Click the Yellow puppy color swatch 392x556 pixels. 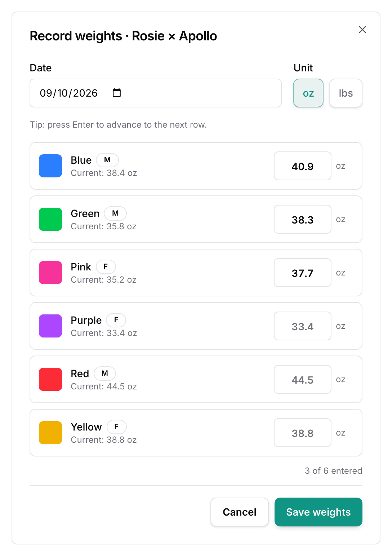click(x=50, y=433)
